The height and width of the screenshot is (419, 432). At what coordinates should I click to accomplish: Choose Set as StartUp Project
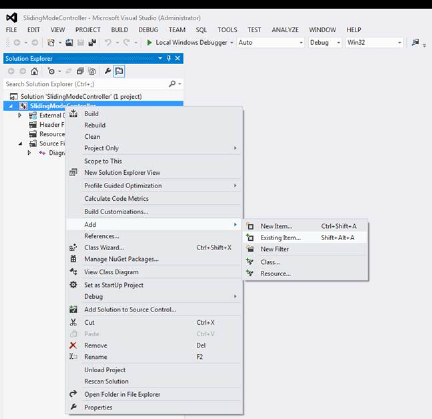click(114, 285)
